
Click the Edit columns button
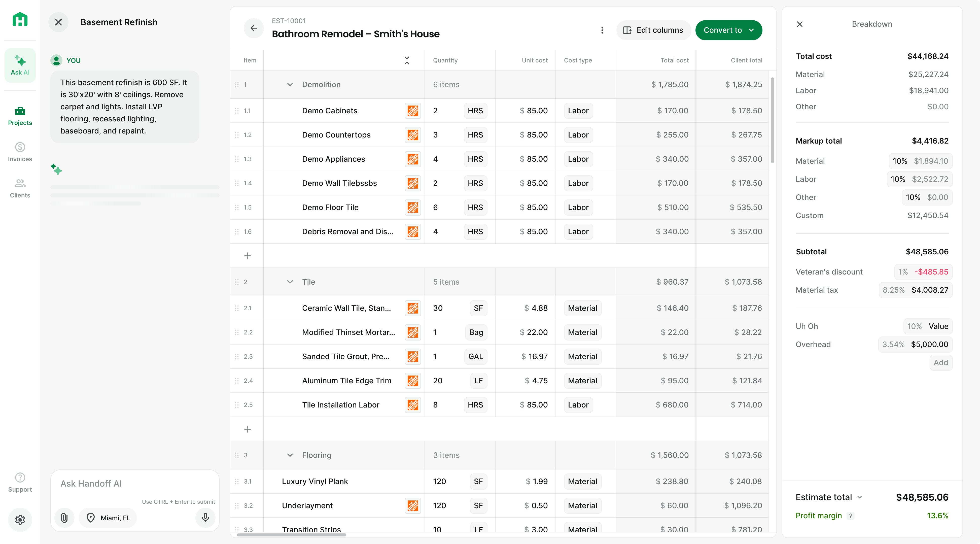[x=653, y=30]
